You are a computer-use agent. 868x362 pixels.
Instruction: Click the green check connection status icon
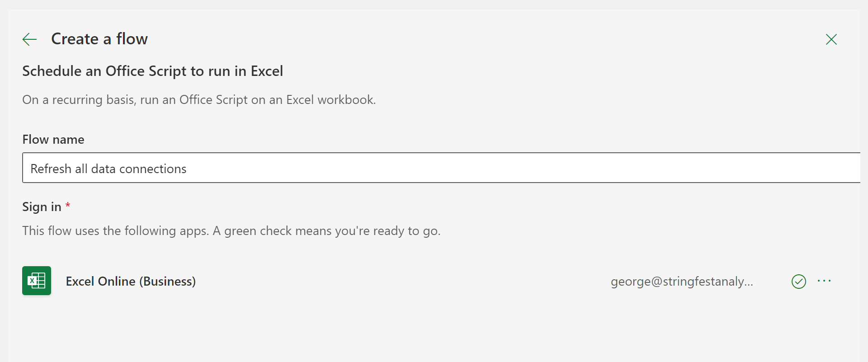click(x=799, y=282)
